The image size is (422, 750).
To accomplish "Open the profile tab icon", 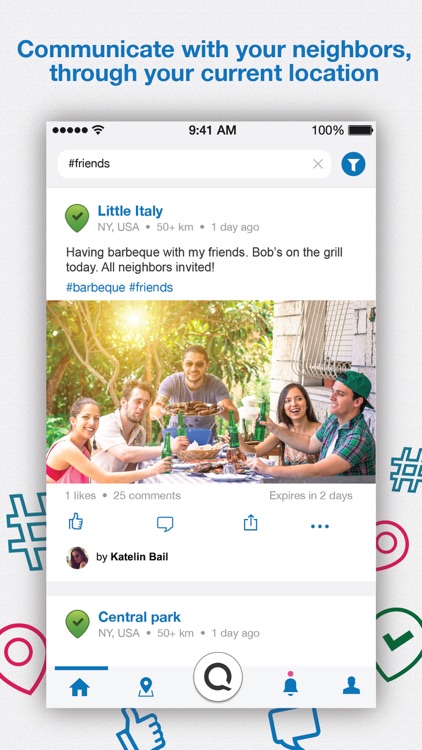I will tap(351, 685).
